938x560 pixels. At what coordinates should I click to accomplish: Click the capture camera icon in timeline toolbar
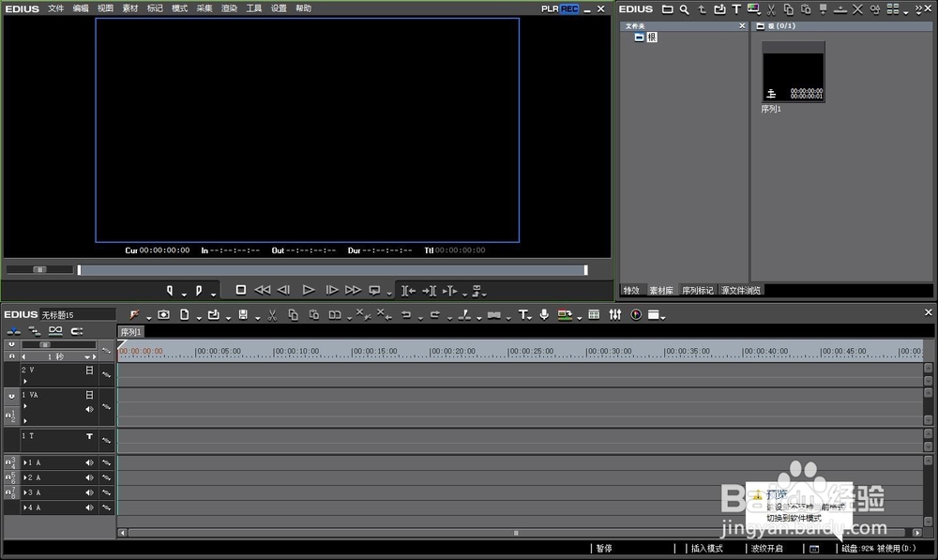pyautogui.click(x=163, y=314)
